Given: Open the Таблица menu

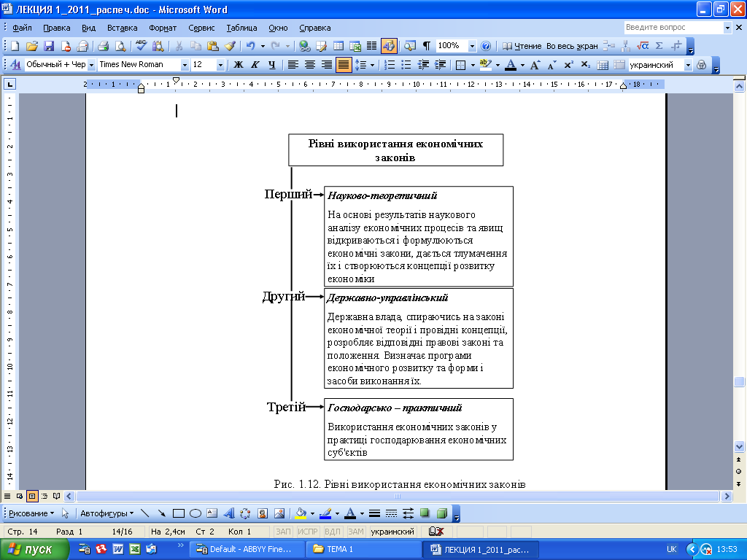Looking at the screenshot, I should pyautogui.click(x=241, y=28).
